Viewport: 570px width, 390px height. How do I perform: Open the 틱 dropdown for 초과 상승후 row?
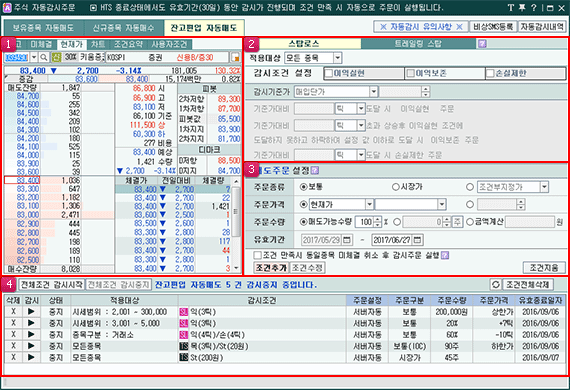click(361, 125)
